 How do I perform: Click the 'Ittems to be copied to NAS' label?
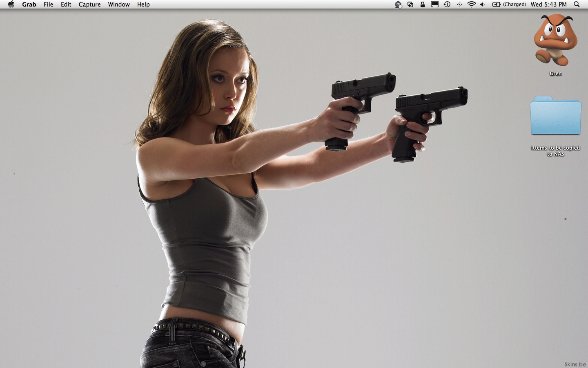point(555,151)
